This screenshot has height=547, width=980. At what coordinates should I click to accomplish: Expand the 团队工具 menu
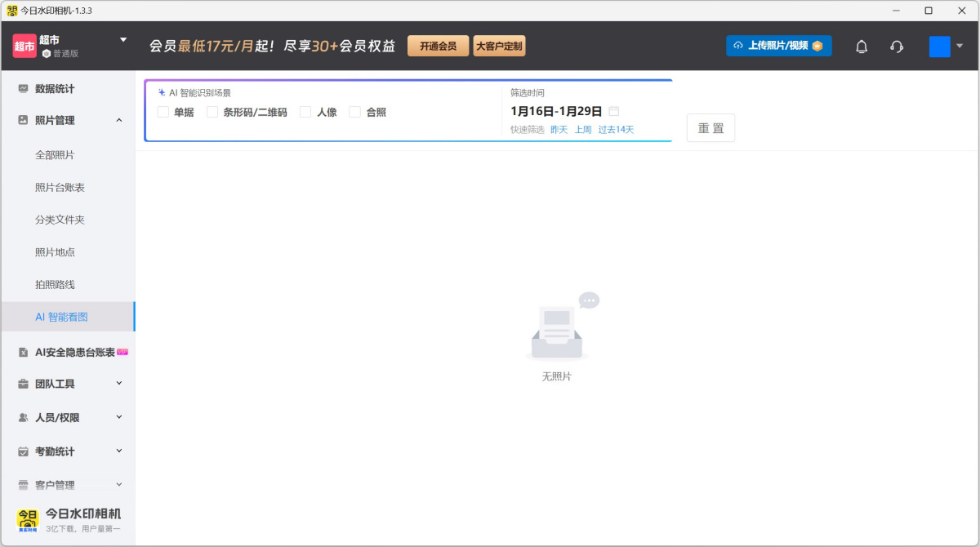(x=119, y=383)
